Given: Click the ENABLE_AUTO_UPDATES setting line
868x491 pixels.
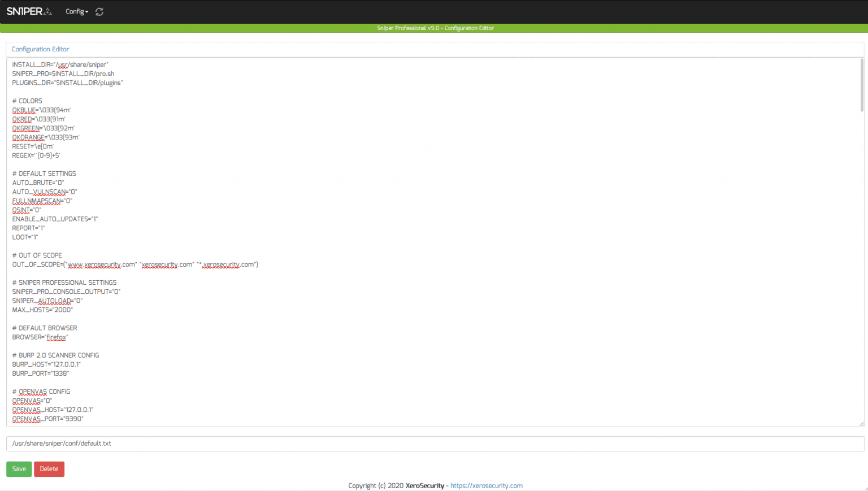Looking at the screenshot, I should click(55, 219).
